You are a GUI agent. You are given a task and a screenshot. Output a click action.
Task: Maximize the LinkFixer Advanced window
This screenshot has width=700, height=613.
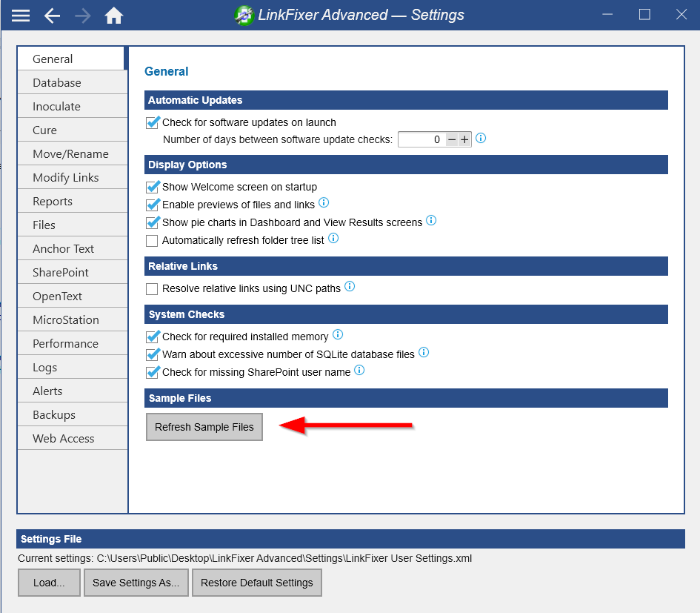[x=644, y=15]
